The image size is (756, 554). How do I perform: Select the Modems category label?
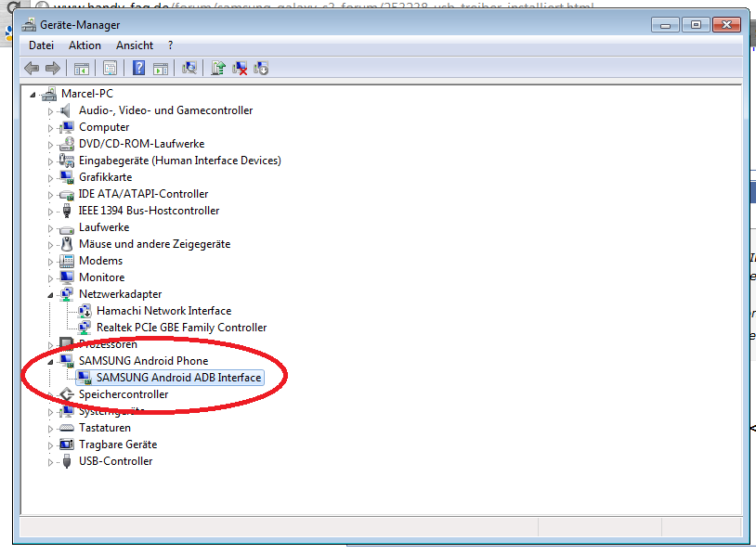[x=100, y=261]
